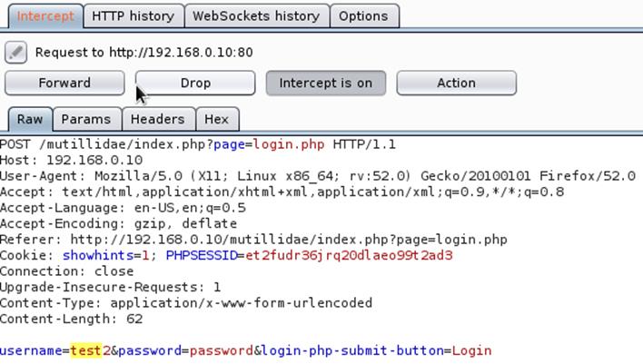Switch to HTTP history tab

133,15
